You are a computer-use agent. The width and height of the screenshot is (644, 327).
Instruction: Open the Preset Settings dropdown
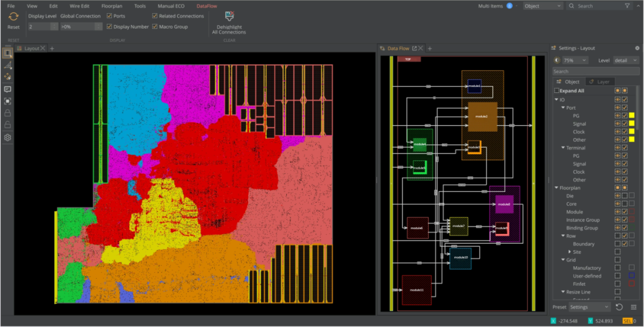coord(590,307)
